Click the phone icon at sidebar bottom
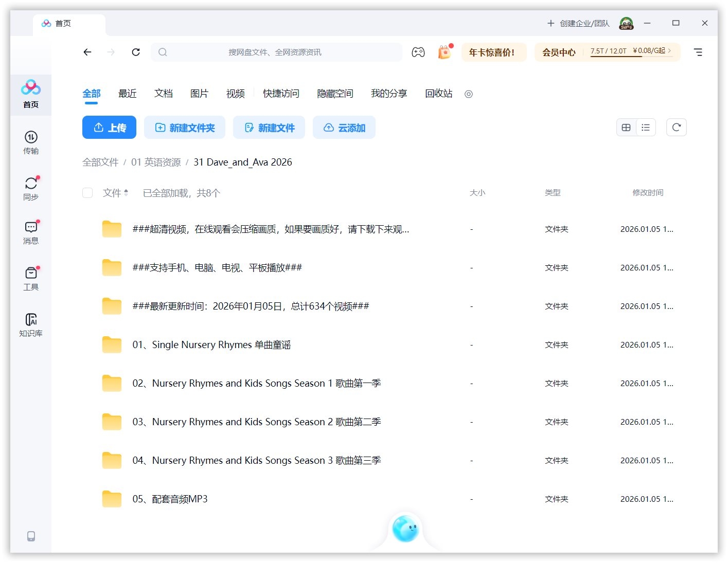 [31, 536]
